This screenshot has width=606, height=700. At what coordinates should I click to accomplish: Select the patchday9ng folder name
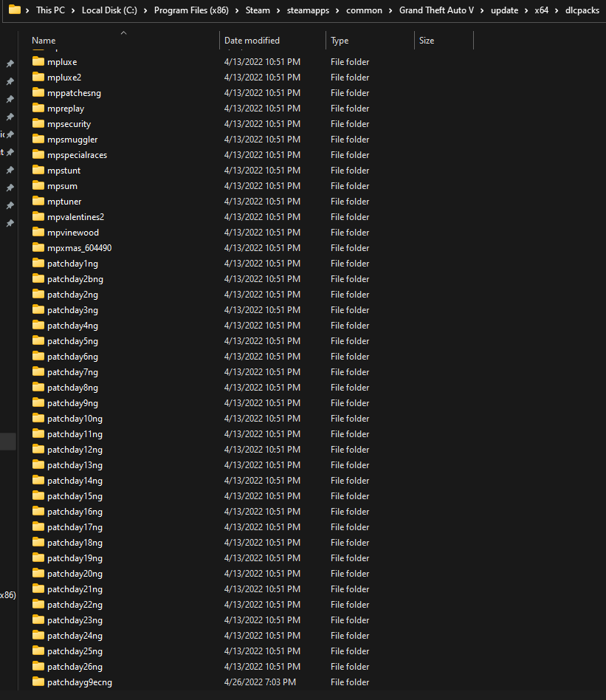click(73, 403)
